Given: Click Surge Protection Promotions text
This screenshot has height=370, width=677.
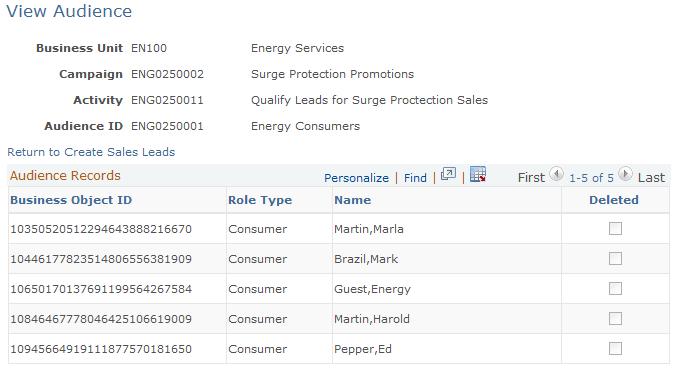Looking at the screenshot, I should click(332, 74).
